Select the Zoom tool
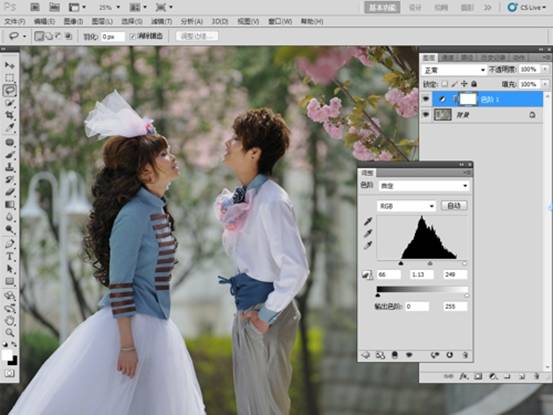Image resolution: width=553 pixels, height=415 pixels. tap(10, 332)
